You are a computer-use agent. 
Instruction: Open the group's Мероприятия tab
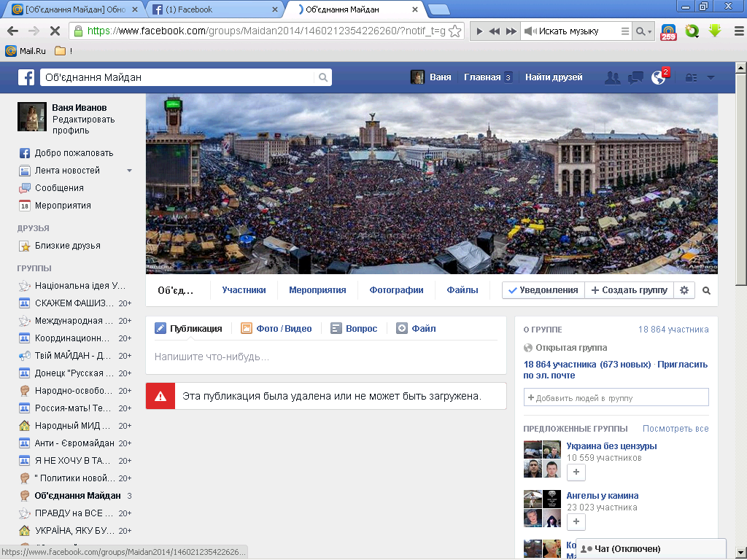click(317, 290)
